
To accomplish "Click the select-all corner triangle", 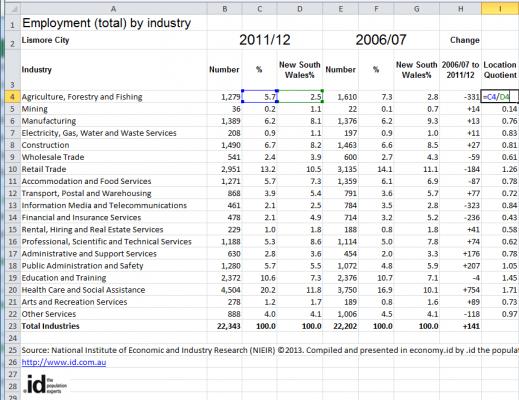I will (13, 9).
